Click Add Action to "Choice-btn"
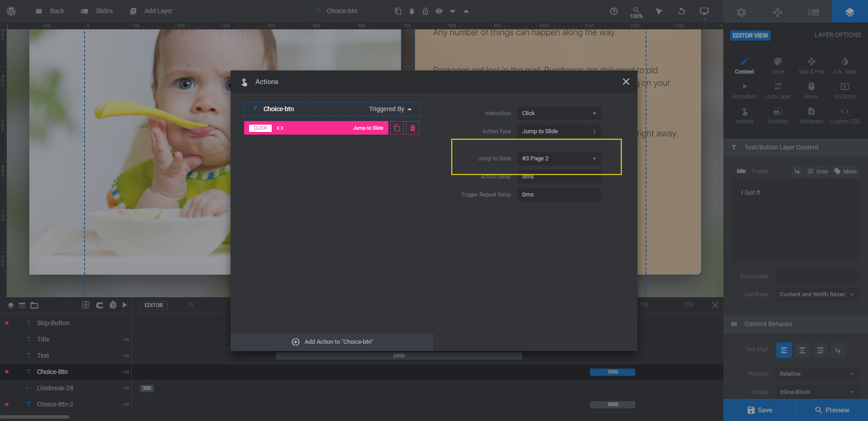 332,342
